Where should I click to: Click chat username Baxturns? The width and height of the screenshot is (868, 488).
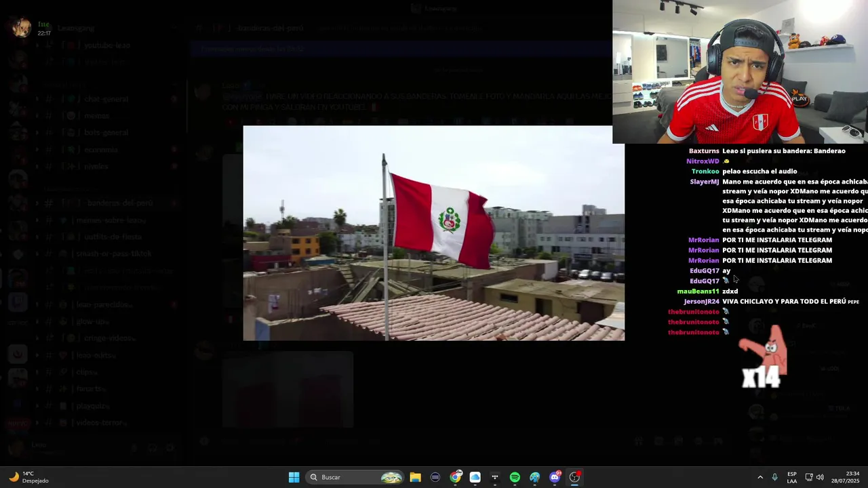[704, 151]
